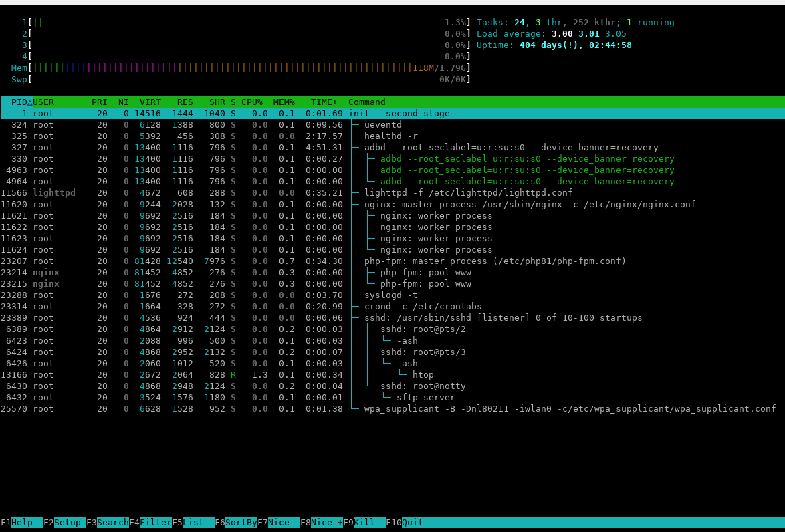
Task: Lower nice value with Nice -
Action: pos(278,523)
